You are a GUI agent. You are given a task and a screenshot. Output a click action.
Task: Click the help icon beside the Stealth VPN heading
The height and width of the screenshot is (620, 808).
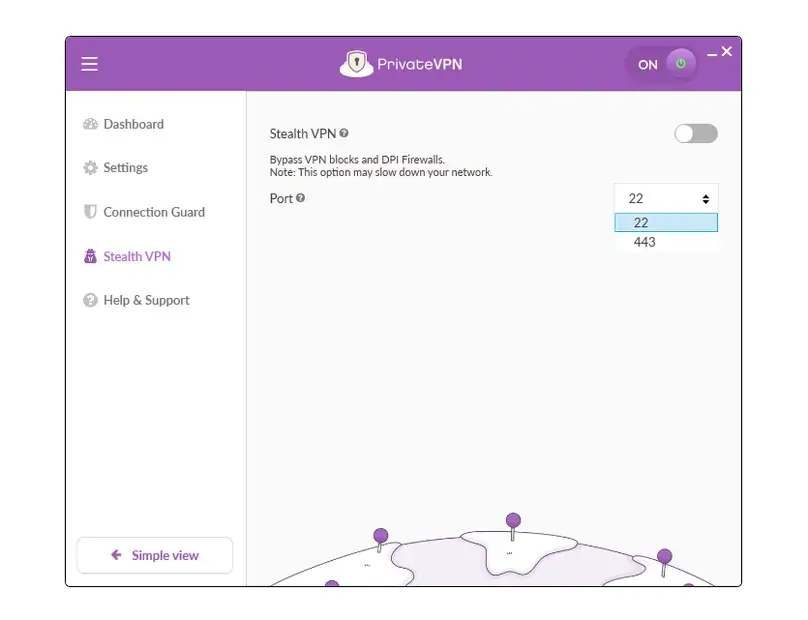[x=344, y=133]
